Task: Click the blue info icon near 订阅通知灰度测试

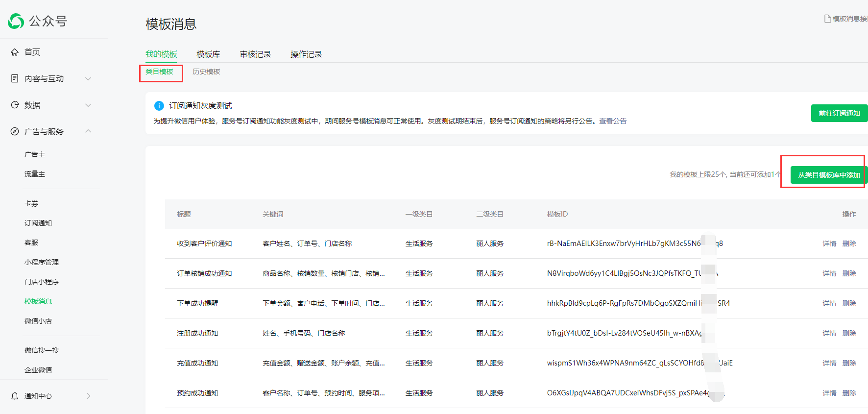Action: pos(159,106)
